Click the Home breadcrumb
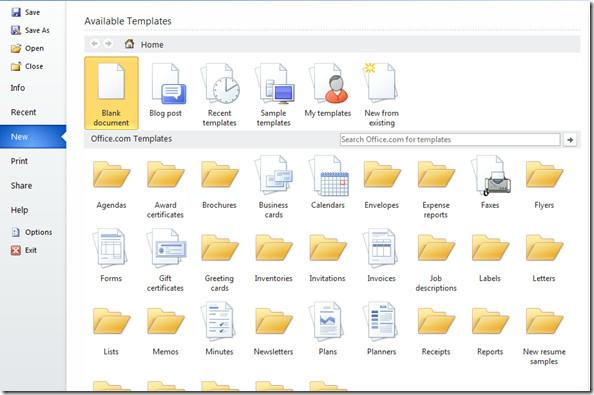This screenshot has height=395, width=594. click(x=144, y=44)
